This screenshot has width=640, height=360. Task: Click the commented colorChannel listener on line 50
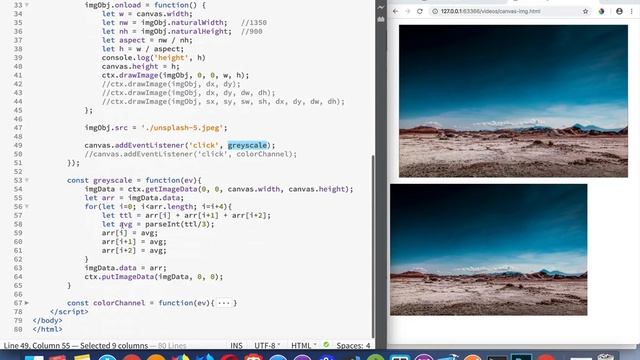[191, 154]
